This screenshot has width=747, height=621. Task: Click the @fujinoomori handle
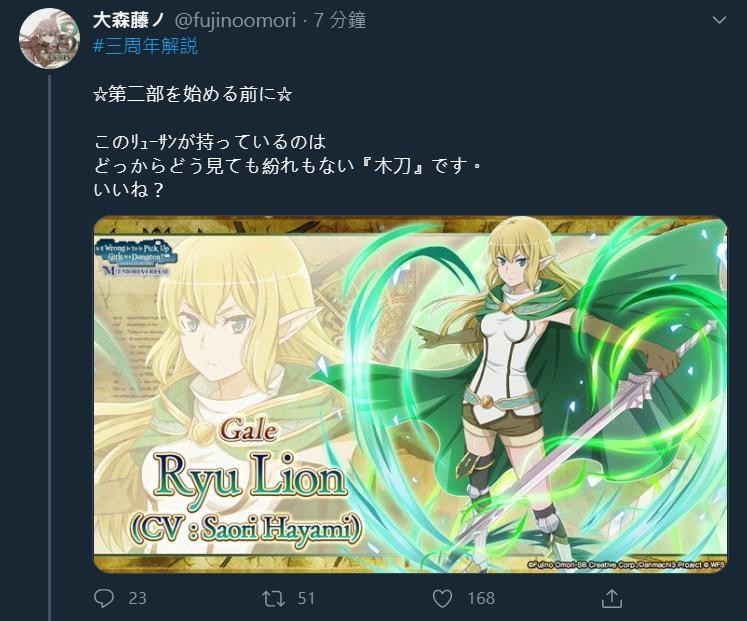point(235,20)
